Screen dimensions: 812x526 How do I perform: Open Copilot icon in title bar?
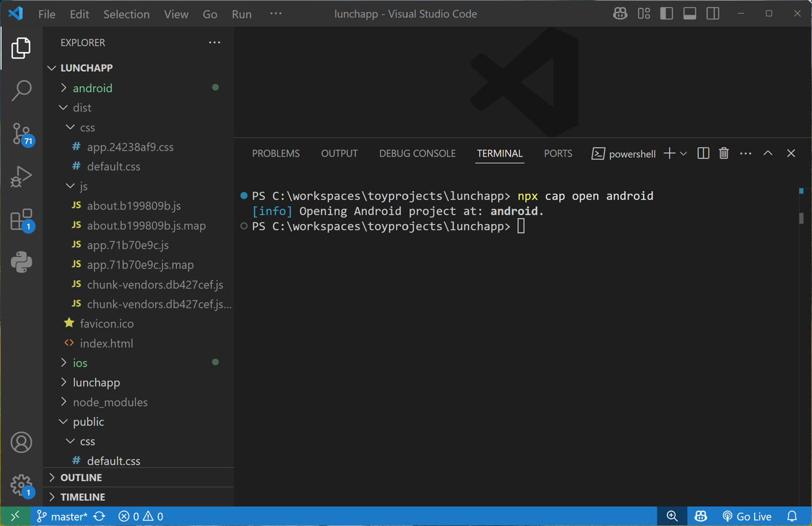(x=620, y=14)
